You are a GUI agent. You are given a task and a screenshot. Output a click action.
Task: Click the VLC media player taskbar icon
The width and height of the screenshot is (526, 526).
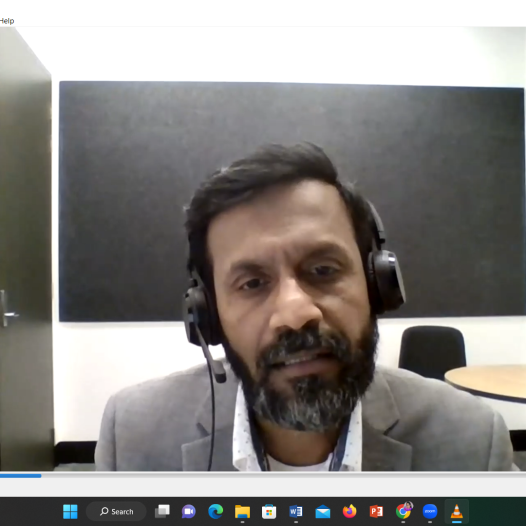[x=457, y=512]
